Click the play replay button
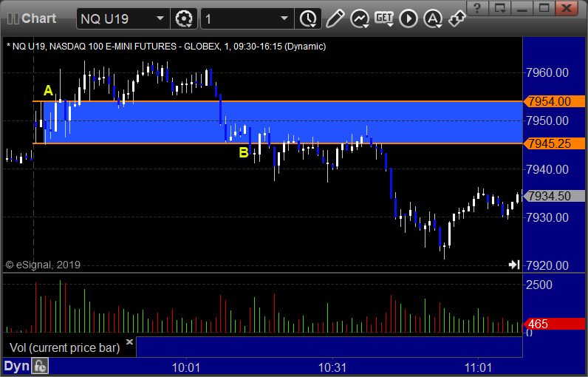Viewport: 588px width, 377px height. [x=408, y=18]
